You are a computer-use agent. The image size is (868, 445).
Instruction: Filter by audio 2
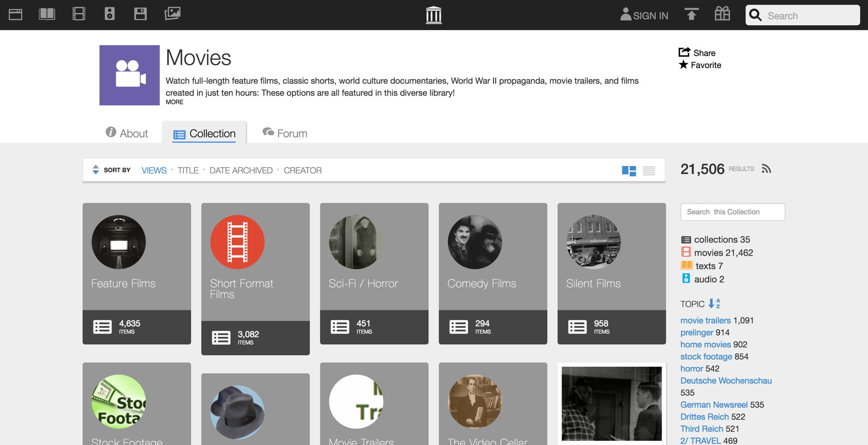(703, 279)
